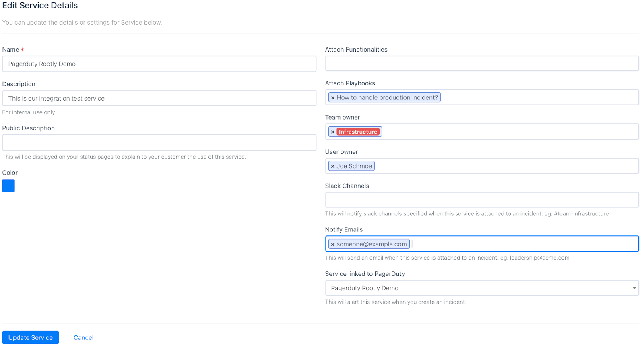Image resolution: width=644 pixels, height=349 pixels.
Task: Click the Name field label
Action: pyautogui.click(x=11, y=50)
